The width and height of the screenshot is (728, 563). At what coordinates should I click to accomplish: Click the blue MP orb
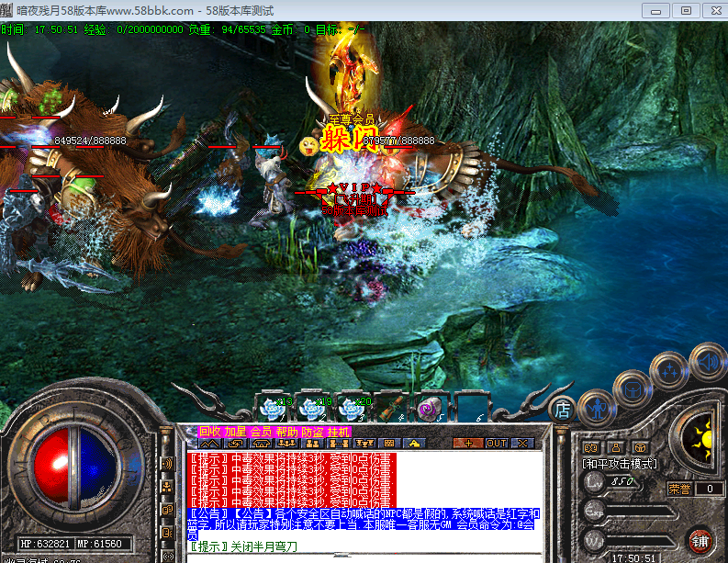tap(97, 467)
